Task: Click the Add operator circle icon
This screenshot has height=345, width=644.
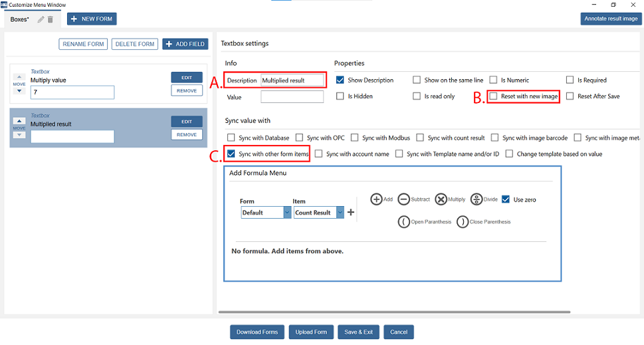Action: (x=376, y=199)
